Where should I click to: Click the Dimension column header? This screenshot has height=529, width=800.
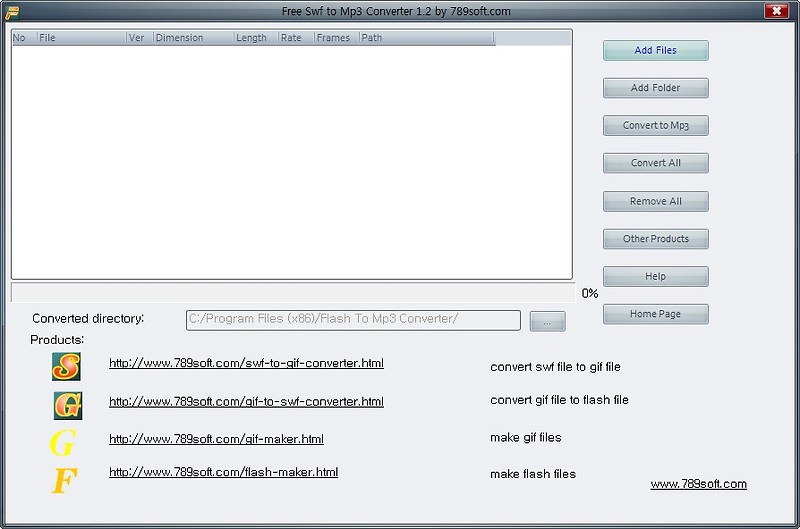(x=194, y=38)
